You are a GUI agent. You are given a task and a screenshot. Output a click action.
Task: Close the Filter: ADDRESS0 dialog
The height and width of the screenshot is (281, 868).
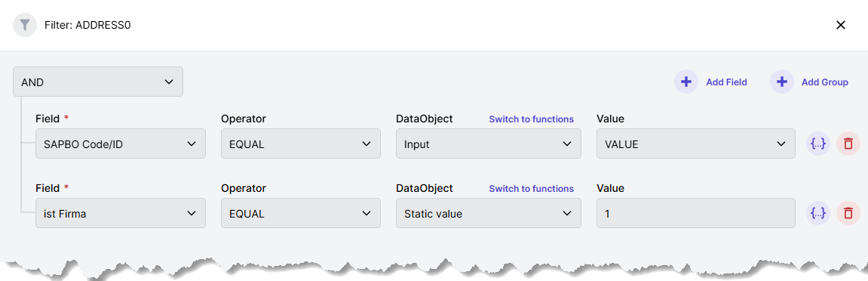coord(840,25)
